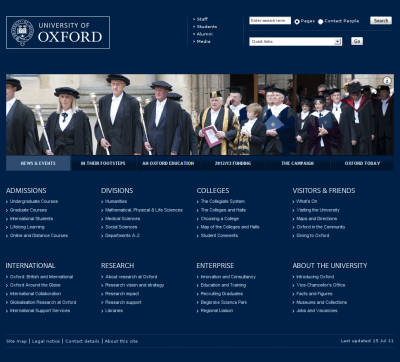Open What's On link

[307, 201]
